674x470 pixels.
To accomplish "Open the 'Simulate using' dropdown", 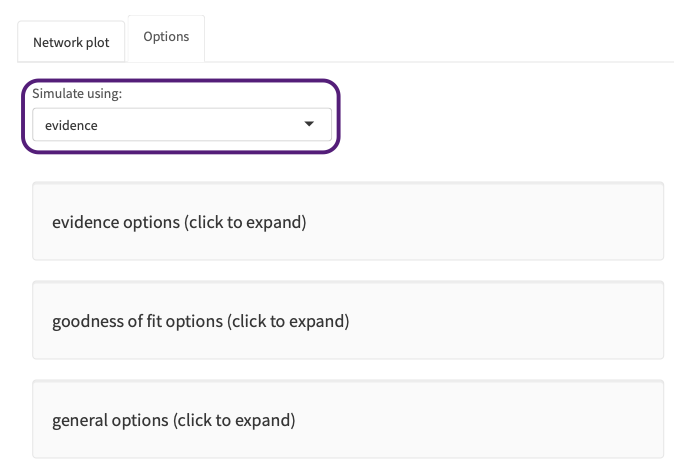I will (181, 125).
